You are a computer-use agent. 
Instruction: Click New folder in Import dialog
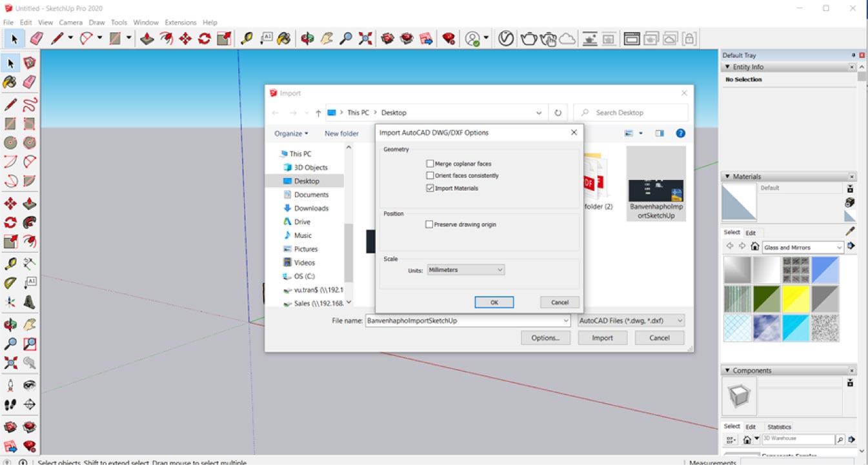(x=341, y=134)
